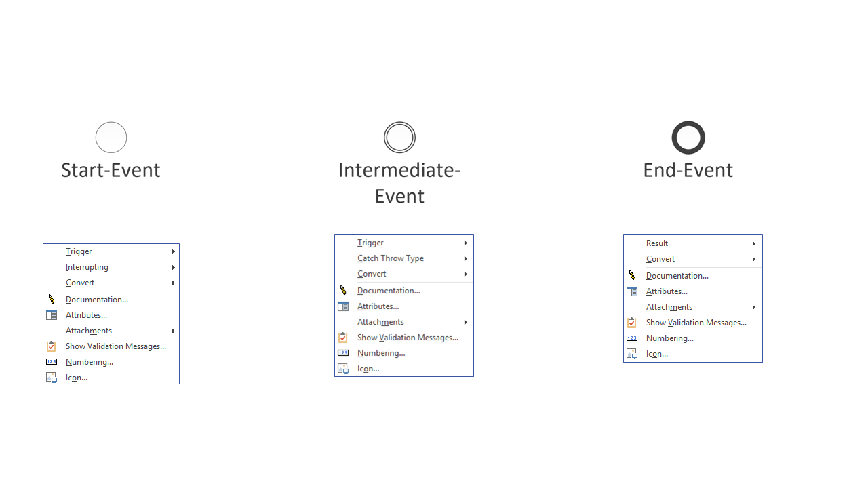This screenshot has width=868, height=488.
Task: Click the End-Event thick circle shape
Action: coord(688,138)
